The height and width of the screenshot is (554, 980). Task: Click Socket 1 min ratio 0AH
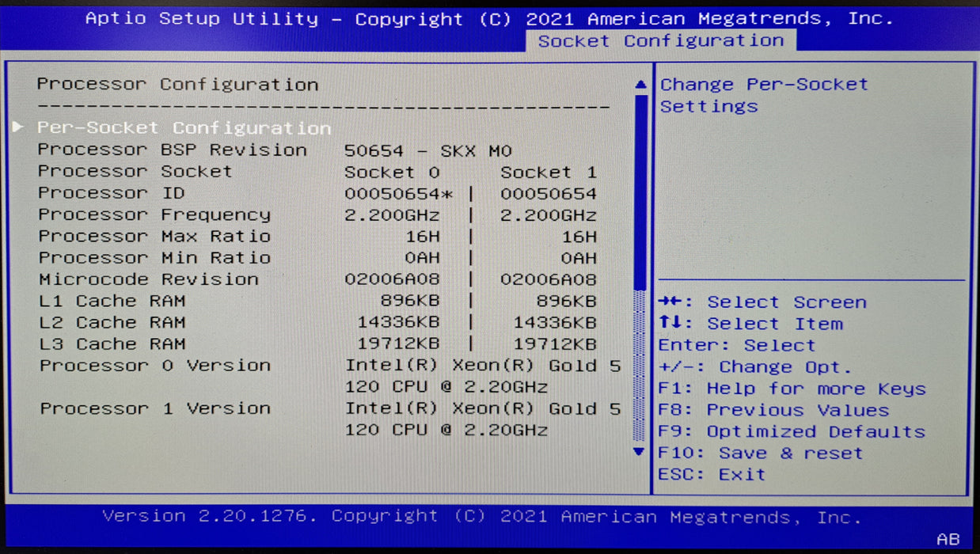pos(579,258)
